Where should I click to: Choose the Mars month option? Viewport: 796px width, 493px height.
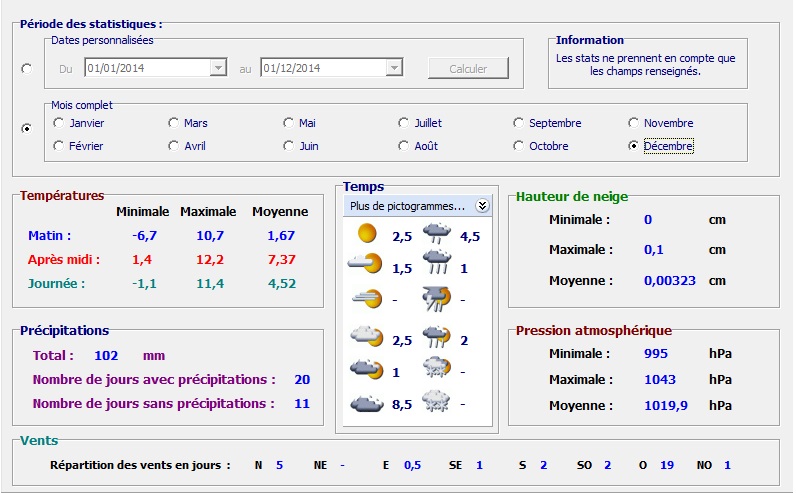click(188, 123)
